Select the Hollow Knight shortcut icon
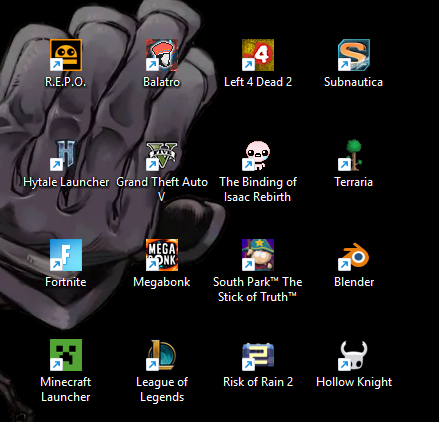Image resolution: width=439 pixels, height=422 pixels. (354, 355)
